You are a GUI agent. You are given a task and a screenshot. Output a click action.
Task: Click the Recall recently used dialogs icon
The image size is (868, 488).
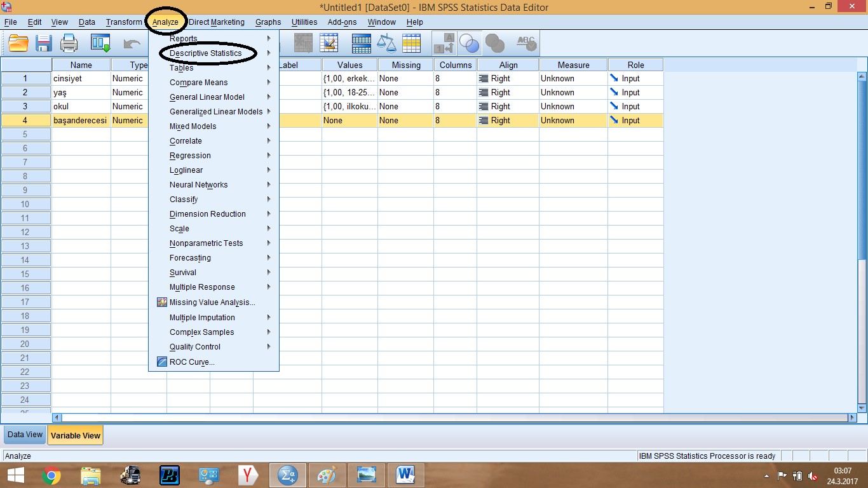point(100,43)
